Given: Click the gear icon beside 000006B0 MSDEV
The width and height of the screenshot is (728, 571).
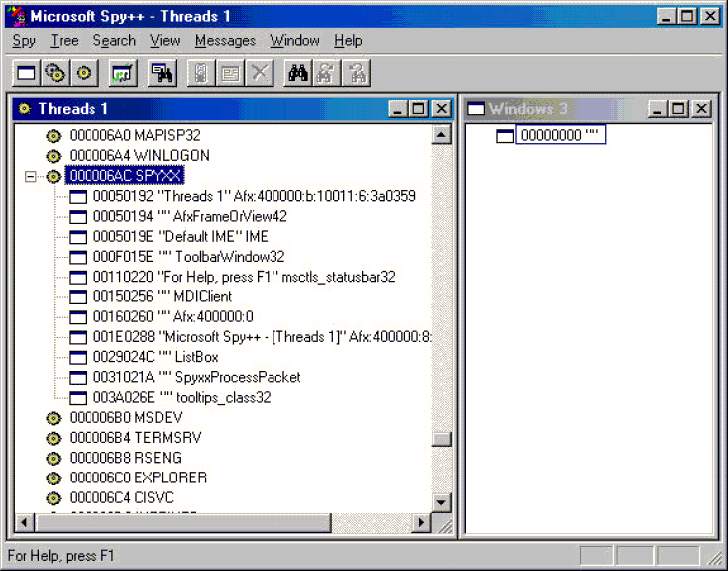Looking at the screenshot, I should (x=54, y=418).
